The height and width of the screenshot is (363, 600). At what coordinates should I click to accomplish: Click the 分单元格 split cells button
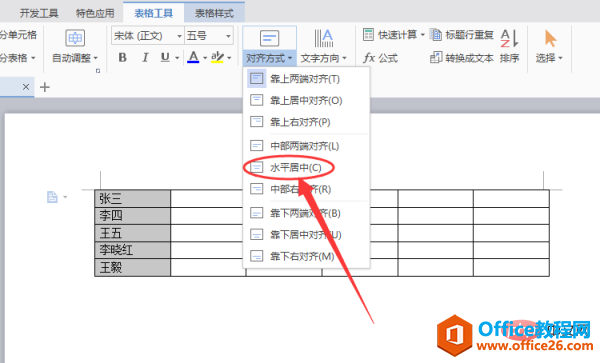click(18, 35)
